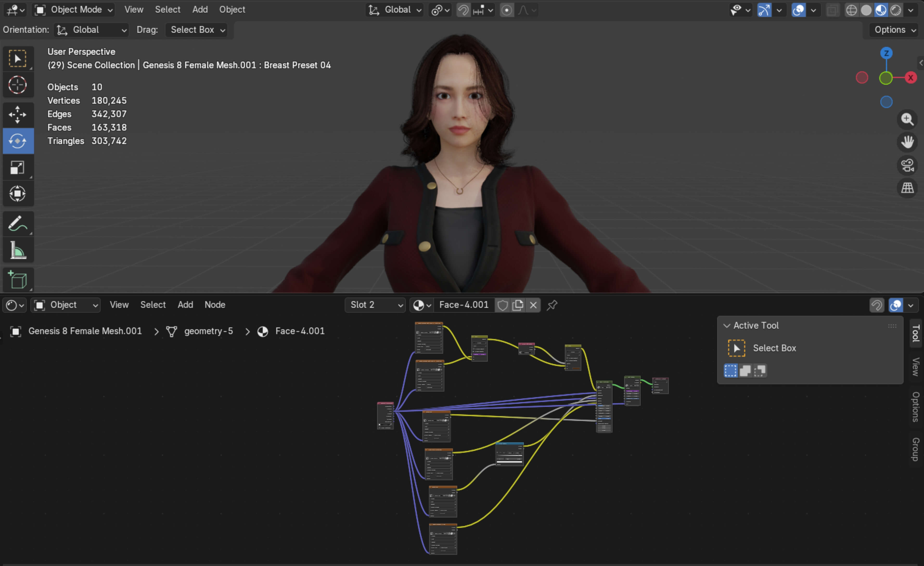924x566 pixels.
Task: Activate the 3D Cursor tool
Action: click(18, 85)
